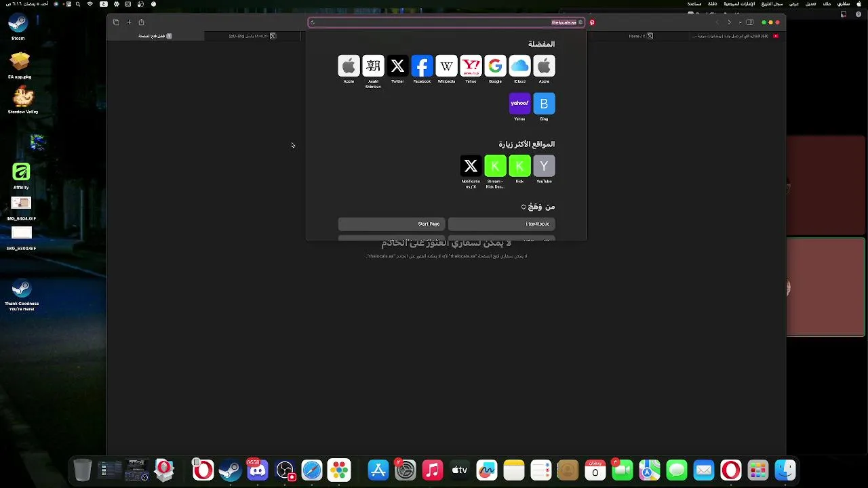The width and height of the screenshot is (868, 488).
Task: Open the Safari (سفاري) menu in menu bar
Action: click(844, 4)
